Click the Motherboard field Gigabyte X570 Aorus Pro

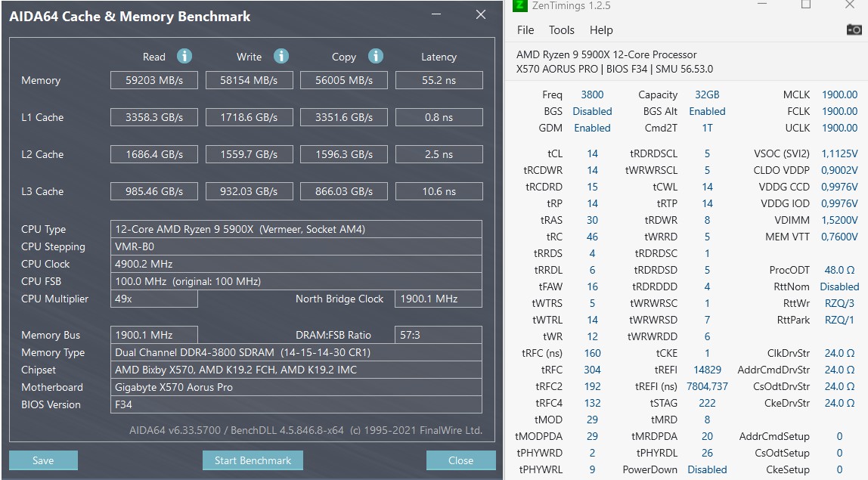click(x=296, y=387)
